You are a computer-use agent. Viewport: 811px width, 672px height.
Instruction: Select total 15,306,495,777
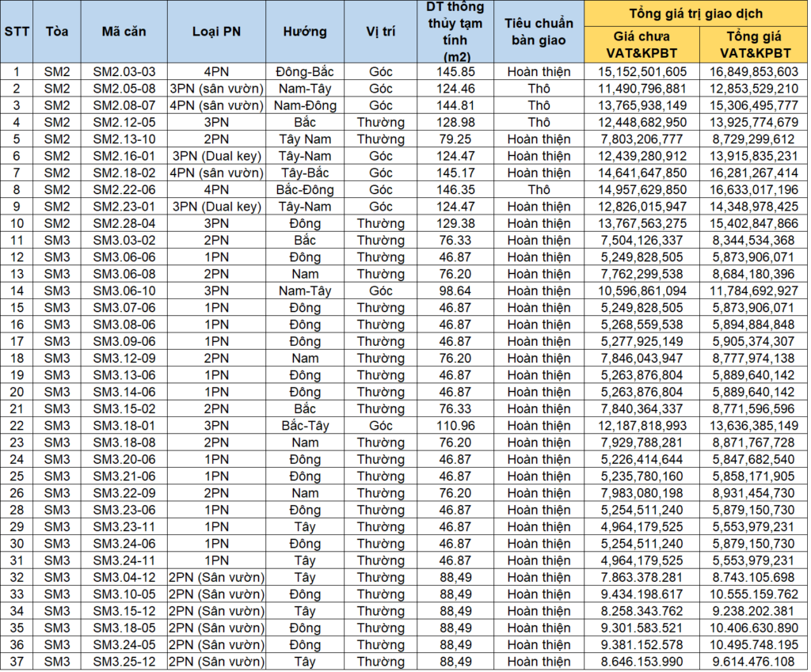[754, 105]
